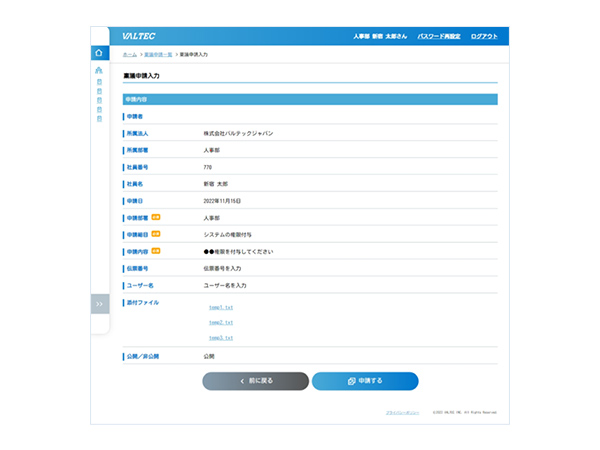The image size is (600, 450).
Task: Open attached file temp1.txt
Action: pyautogui.click(x=221, y=307)
